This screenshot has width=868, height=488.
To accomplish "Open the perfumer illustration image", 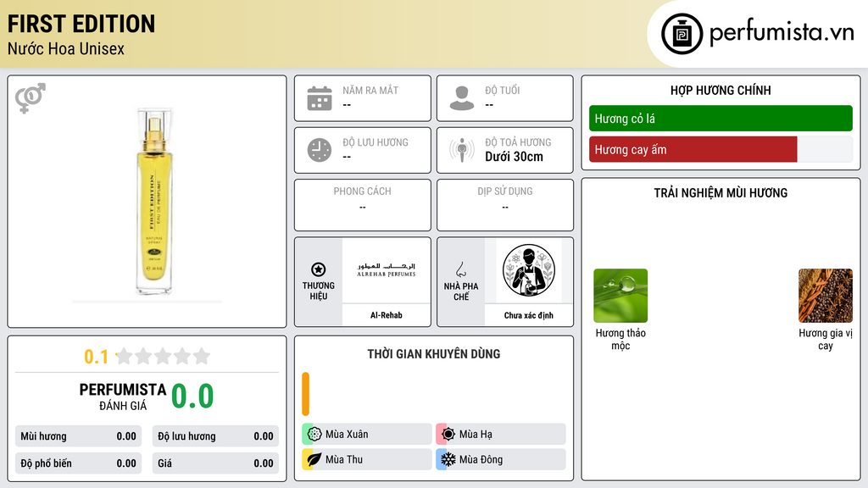I will [x=529, y=270].
